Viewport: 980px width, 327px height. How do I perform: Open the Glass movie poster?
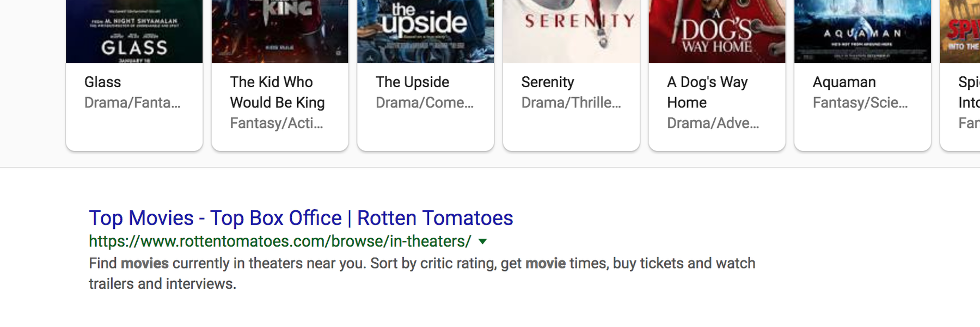(x=134, y=32)
